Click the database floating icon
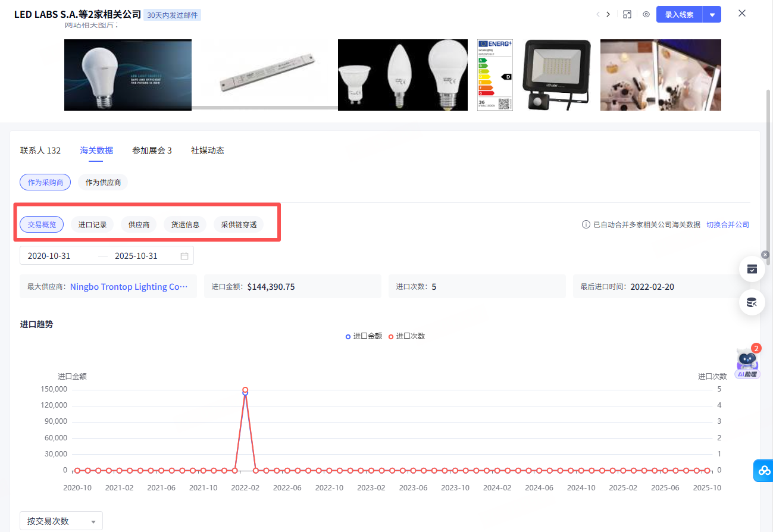The width and height of the screenshot is (773, 532). click(x=752, y=303)
